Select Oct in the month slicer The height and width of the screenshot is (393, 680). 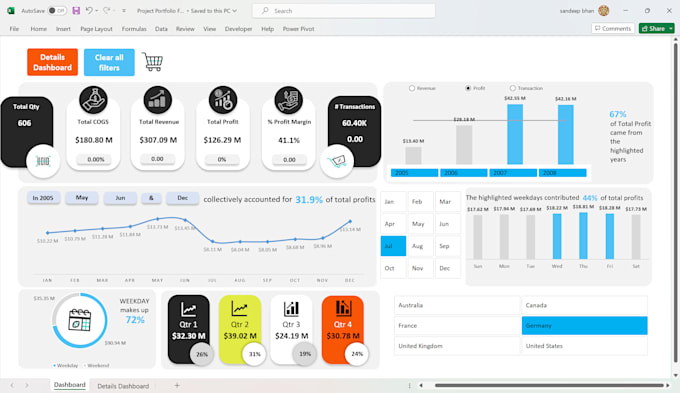click(393, 268)
